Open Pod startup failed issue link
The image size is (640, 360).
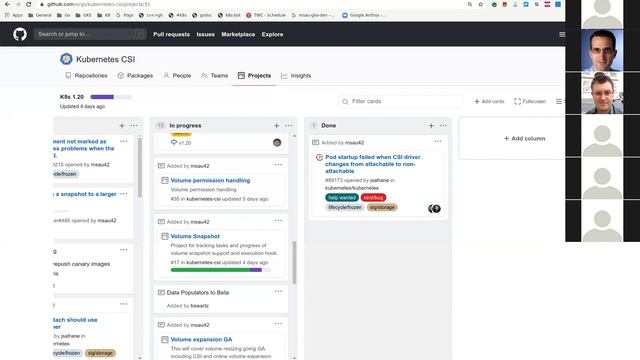tap(373, 164)
